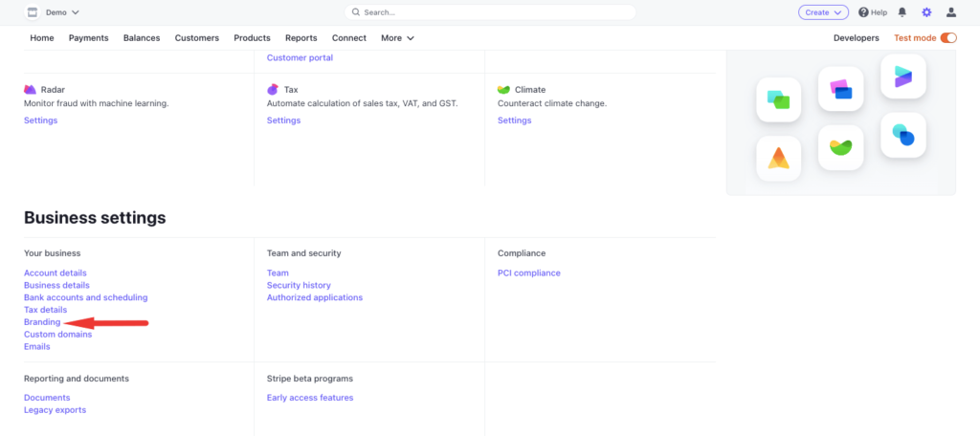The width and height of the screenshot is (980, 436).
Task: Click the Radar product icon
Action: pos(30,89)
